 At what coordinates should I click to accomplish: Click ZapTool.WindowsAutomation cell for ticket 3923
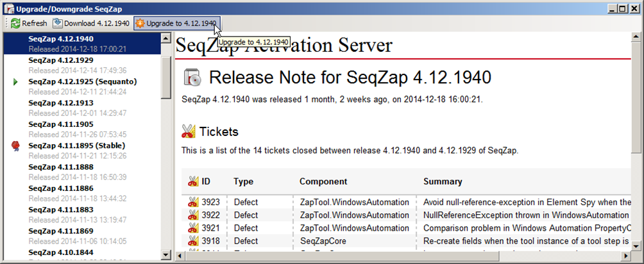coord(355,202)
